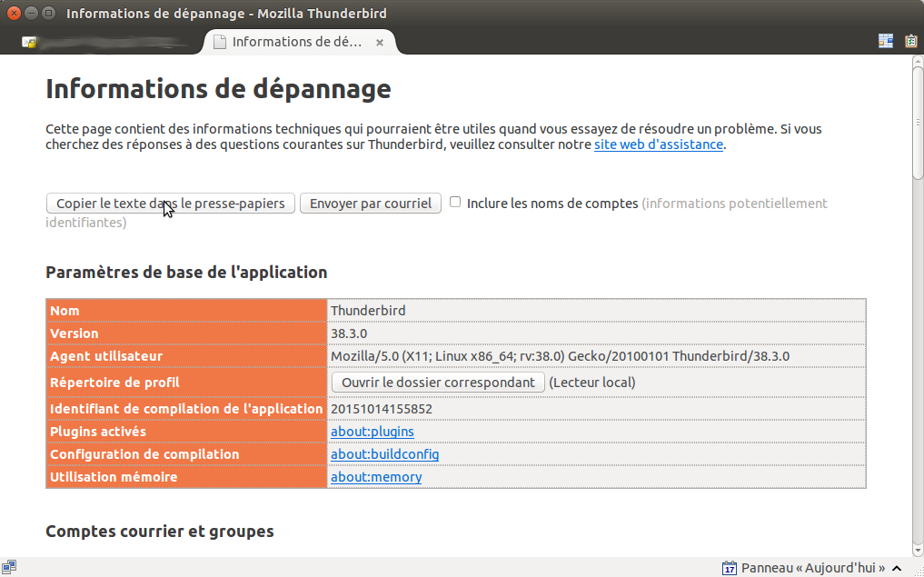
Task: Enable Inclure les noms de comptes checkbox
Action: click(x=455, y=203)
